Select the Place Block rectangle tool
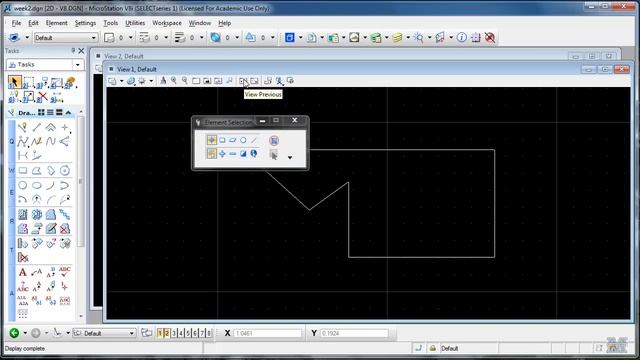640x360 pixels. point(23,171)
